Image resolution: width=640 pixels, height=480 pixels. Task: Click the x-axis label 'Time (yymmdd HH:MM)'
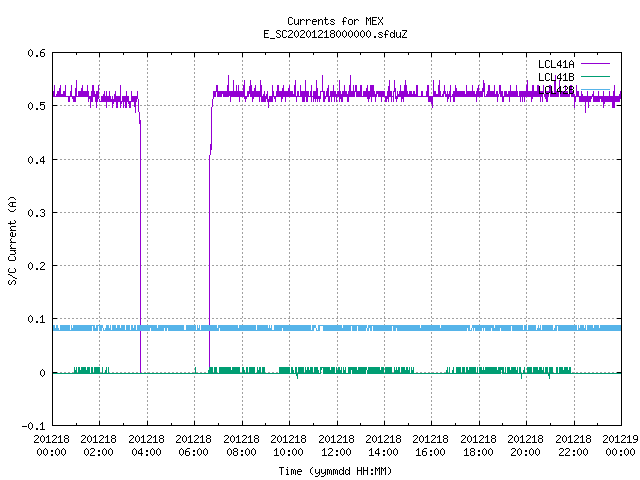(335, 471)
